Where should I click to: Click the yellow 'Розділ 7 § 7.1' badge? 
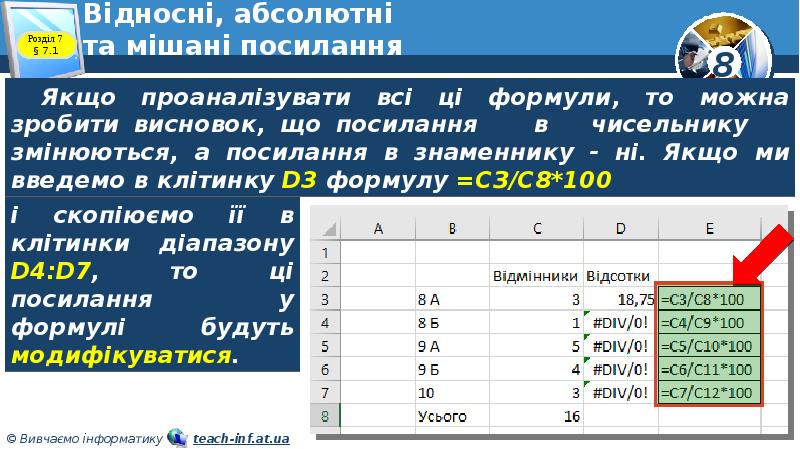coord(45,45)
